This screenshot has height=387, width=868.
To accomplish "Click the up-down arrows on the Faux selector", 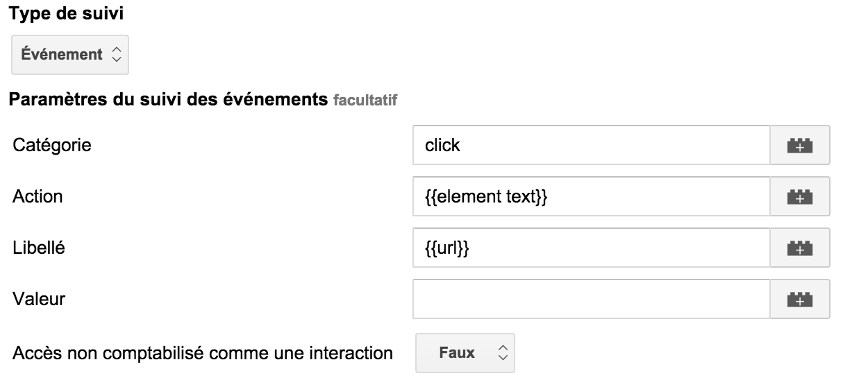I will [x=501, y=353].
